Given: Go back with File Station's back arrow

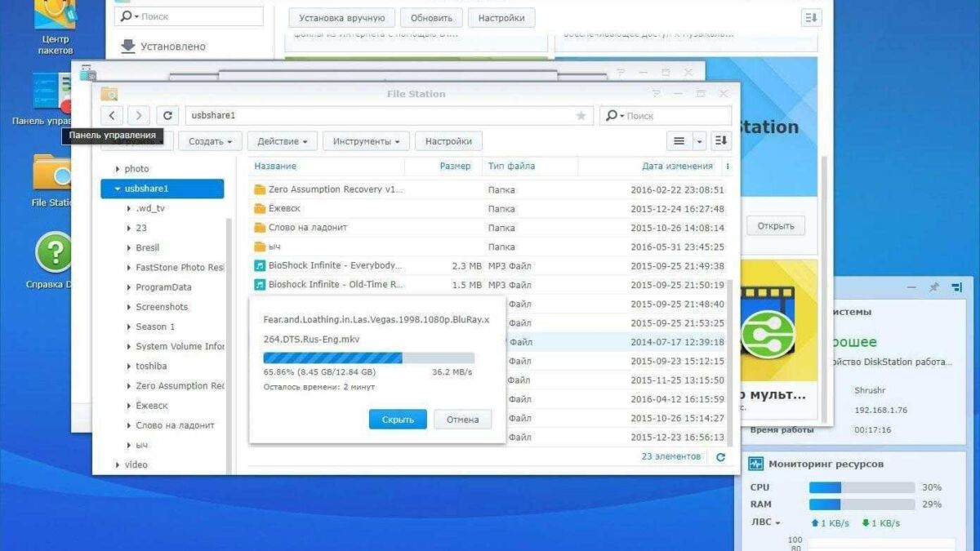Looking at the screenshot, I should (x=112, y=116).
